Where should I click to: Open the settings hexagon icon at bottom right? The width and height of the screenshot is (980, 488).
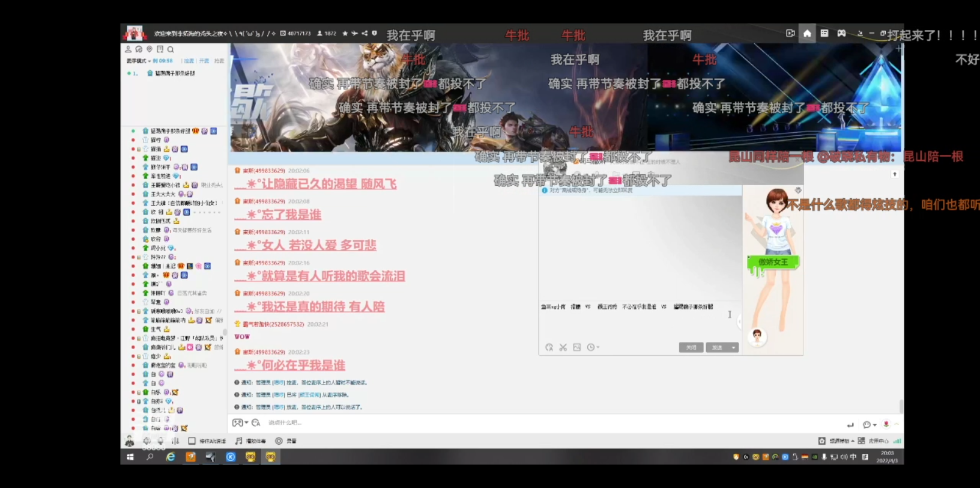coord(821,441)
